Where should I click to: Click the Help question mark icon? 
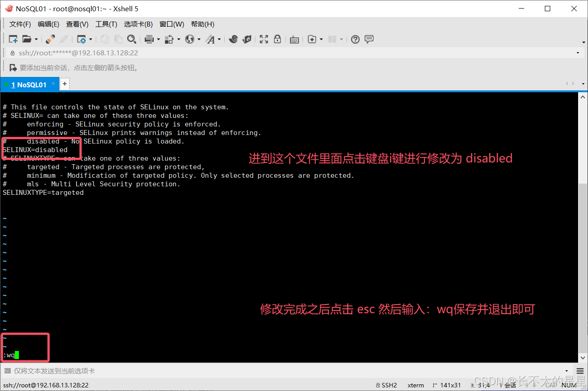coord(355,39)
